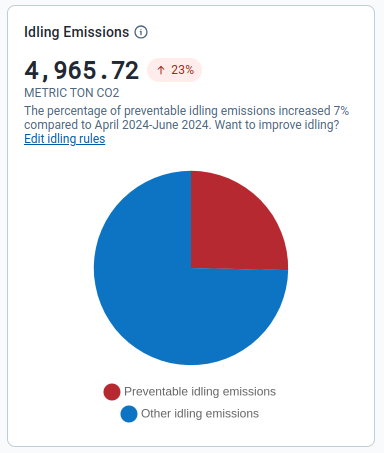Click the vertical edge between the pie slices

(x=191, y=219)
